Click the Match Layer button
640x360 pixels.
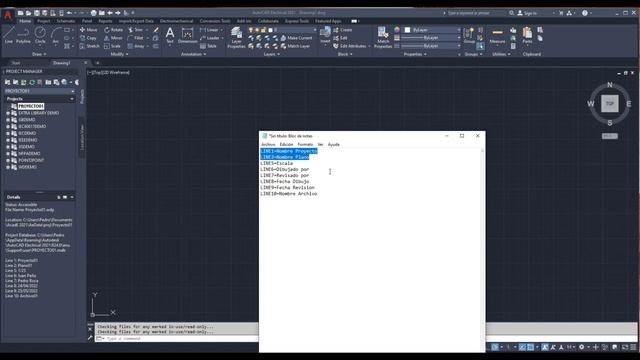[x=295, y=46]
